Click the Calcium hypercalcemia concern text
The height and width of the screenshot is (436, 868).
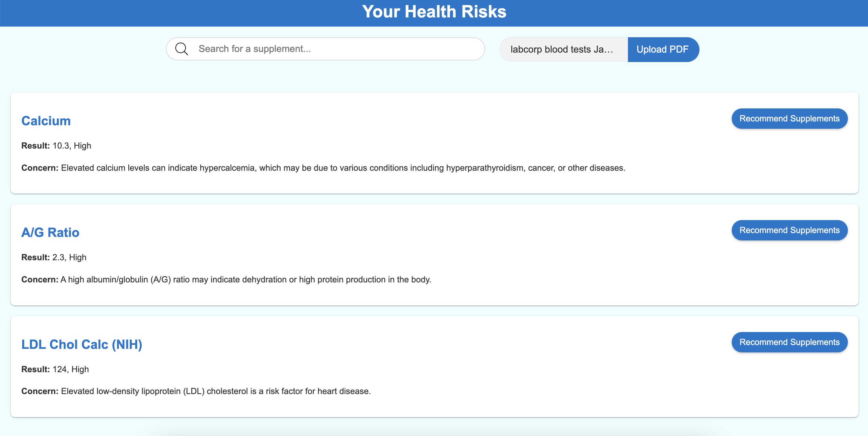pos(343,168)
